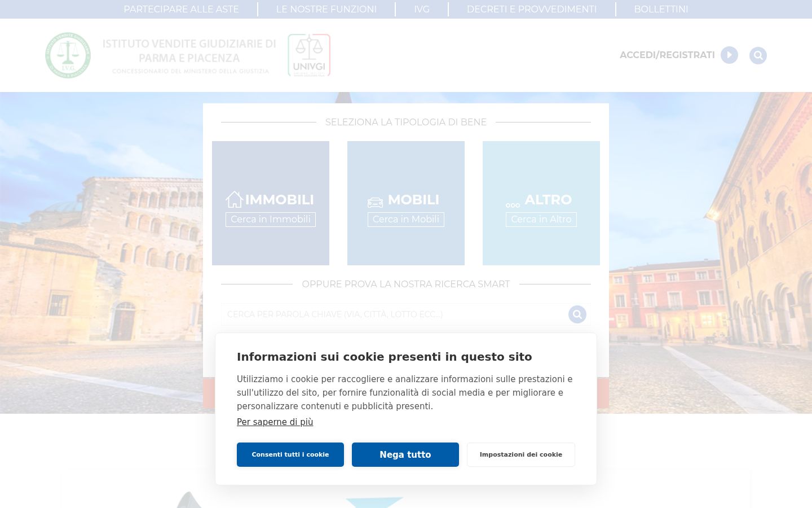Image resolution: width=812 pixels, height=508 pixels.
Task: Open Partecipare alle Aste menu
Action: pyautogui.click(x=181, y=9)
